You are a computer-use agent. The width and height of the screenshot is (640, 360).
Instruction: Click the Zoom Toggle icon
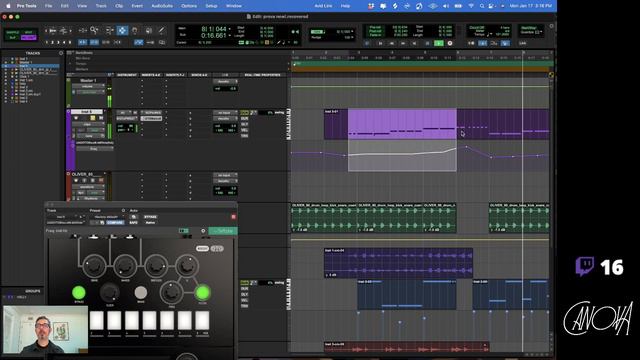coord(82,30)
